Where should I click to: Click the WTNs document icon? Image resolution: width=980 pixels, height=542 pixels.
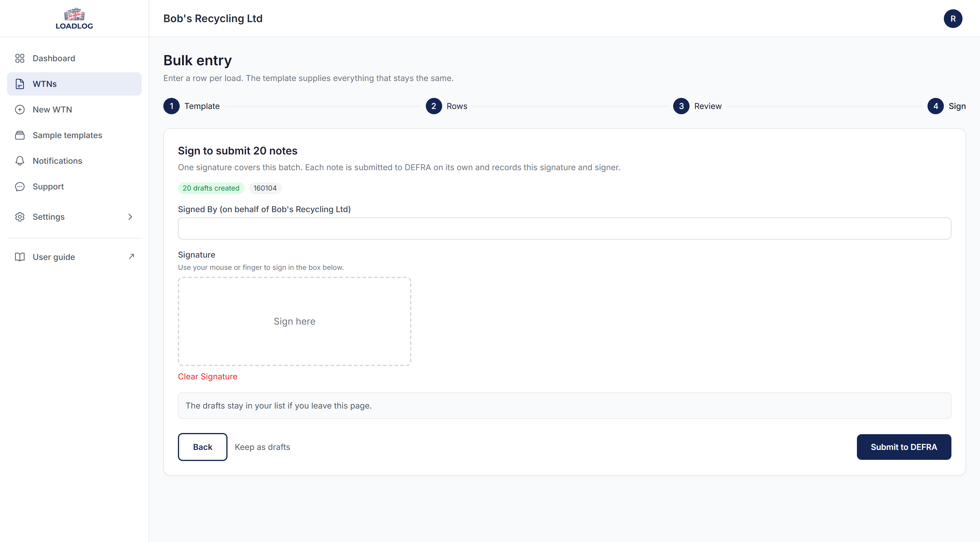(20, 84)
